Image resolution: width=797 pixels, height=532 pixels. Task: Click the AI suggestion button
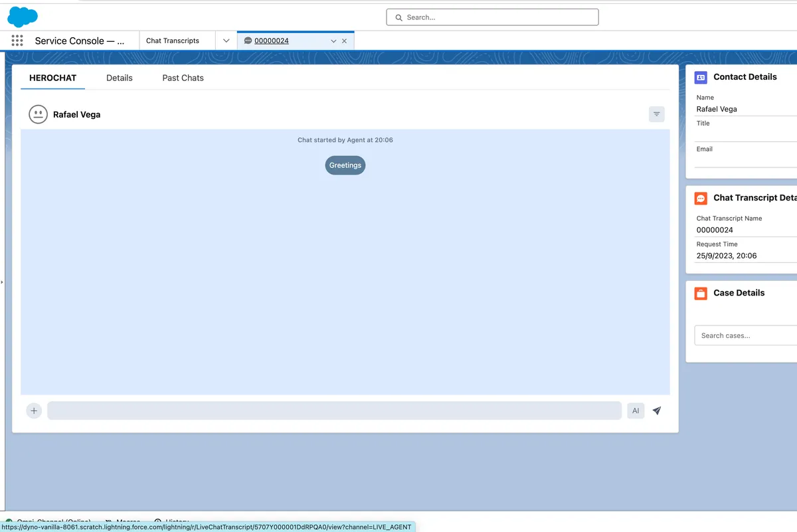[636, 410]
